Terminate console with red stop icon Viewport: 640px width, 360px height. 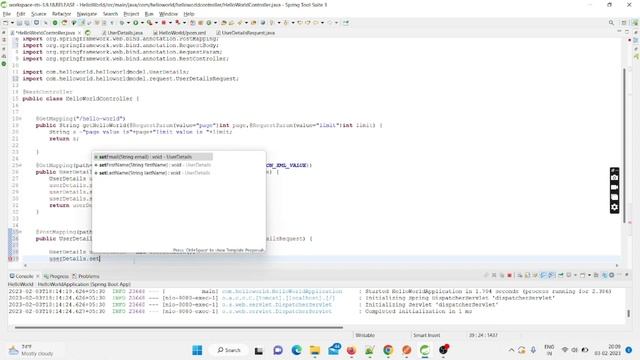coord(509,276)
